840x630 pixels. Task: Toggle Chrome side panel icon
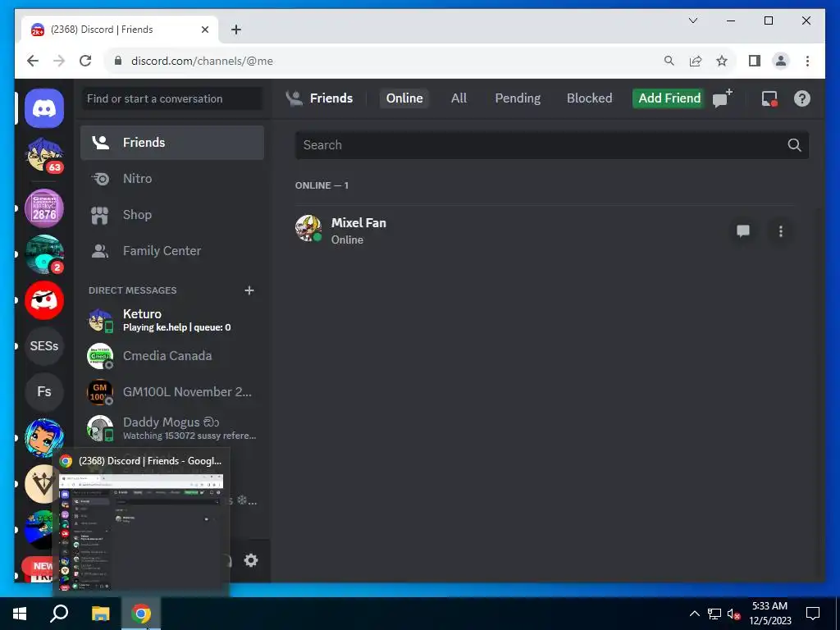(x=755, y=61)
